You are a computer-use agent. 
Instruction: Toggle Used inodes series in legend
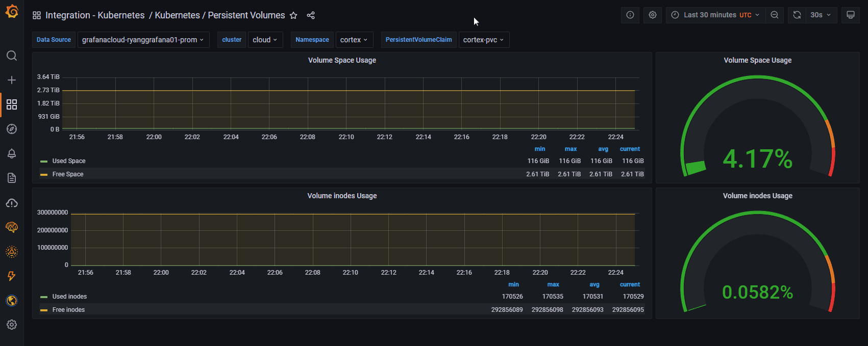pos(69,297)
